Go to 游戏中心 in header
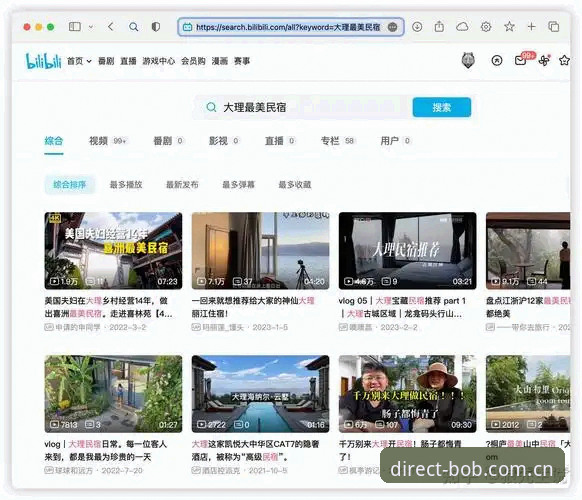The height and width of the screenshot is (500, 582). point(158,61)
